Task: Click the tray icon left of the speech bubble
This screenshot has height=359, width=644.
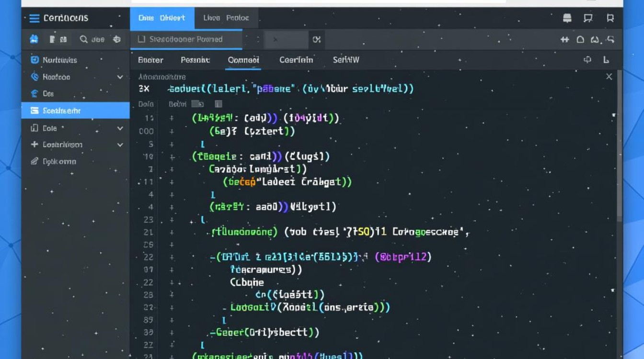Action: pos(567,19)
